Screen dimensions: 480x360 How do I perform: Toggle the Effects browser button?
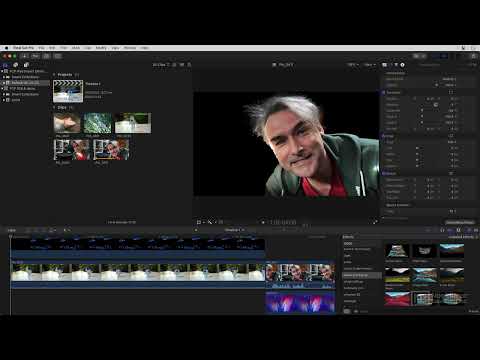point(469,230)
